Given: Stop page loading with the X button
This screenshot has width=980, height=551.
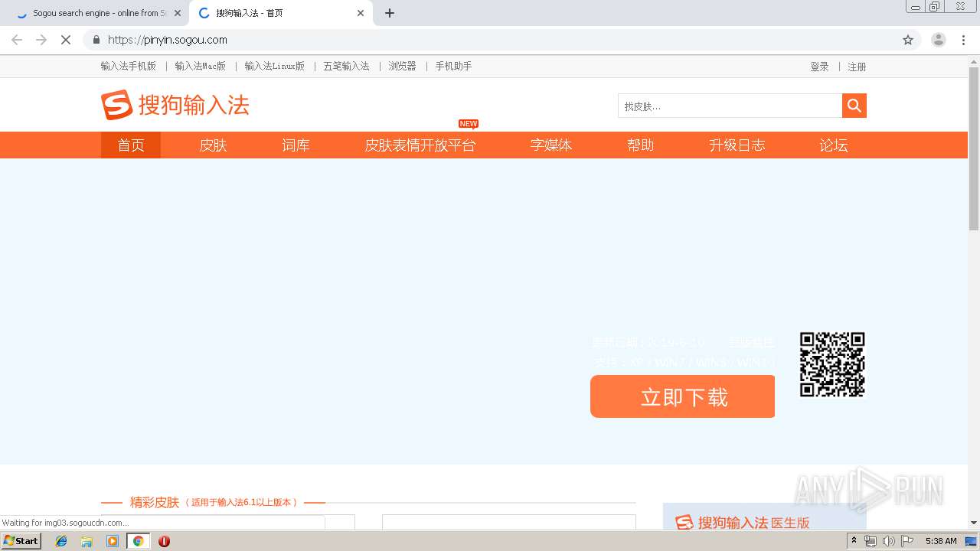Looking at the screenshot, I should click(66, 40).
